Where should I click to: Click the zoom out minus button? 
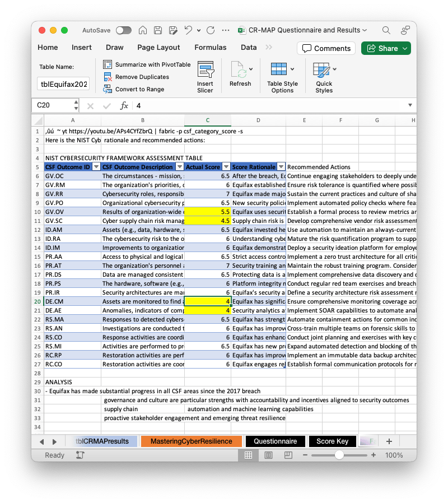tap(305, 455)
